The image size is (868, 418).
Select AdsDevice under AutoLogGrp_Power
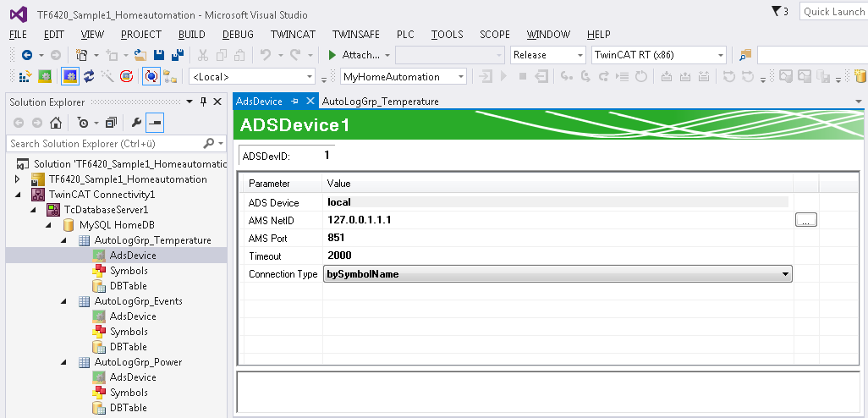(133, 377)
